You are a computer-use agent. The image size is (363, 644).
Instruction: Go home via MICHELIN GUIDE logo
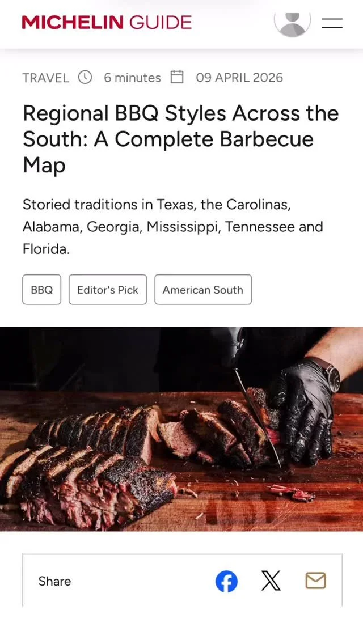coord(107,22)
